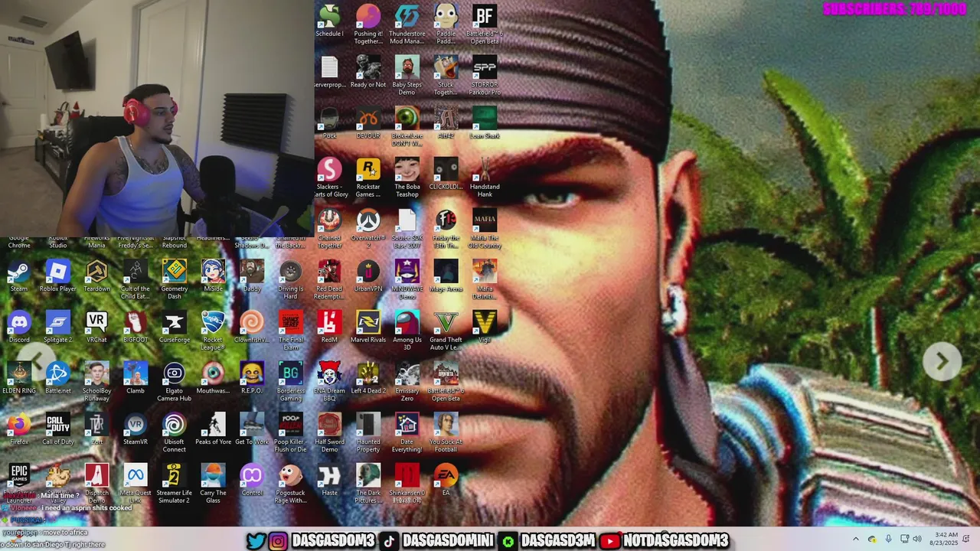Open the Vigil game shortcut

point(485,328)
